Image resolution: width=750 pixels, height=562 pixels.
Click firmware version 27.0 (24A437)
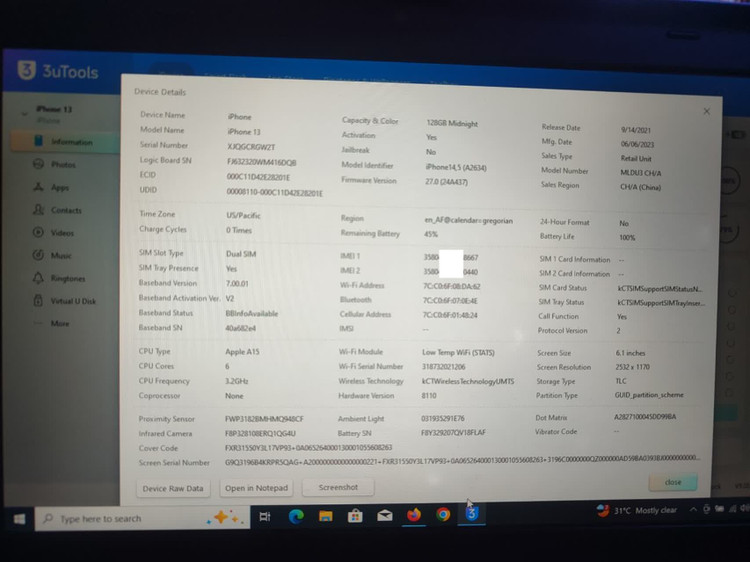point(446,182)
